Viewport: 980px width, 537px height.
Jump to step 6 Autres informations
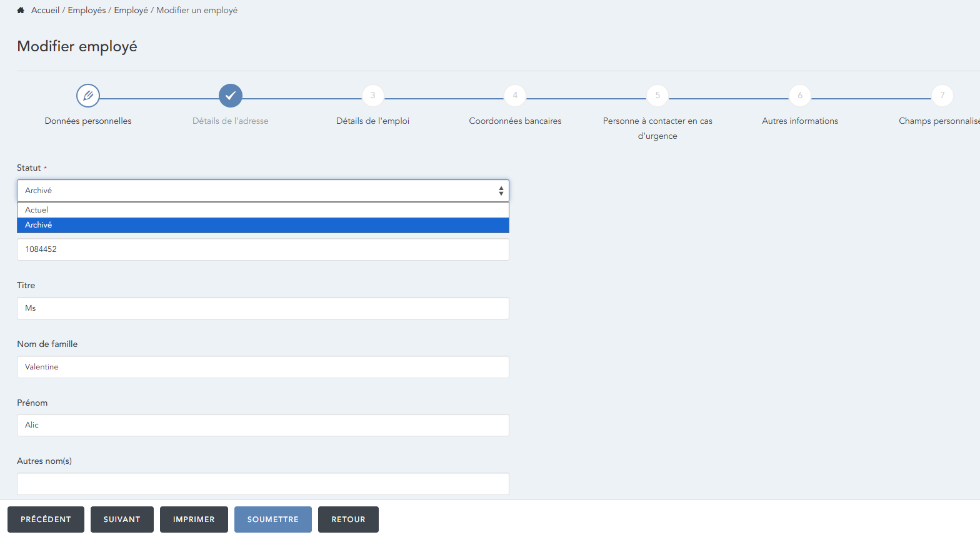point(800,96)
